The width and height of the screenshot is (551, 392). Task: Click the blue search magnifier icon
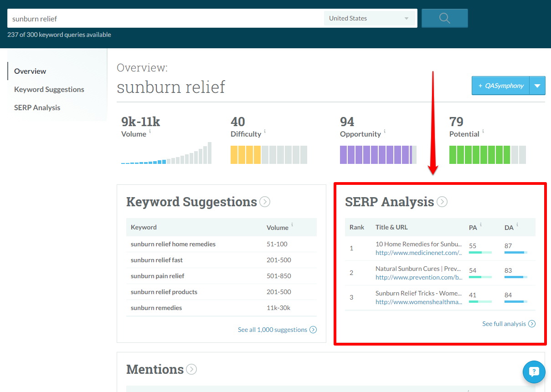coord(444,18)
